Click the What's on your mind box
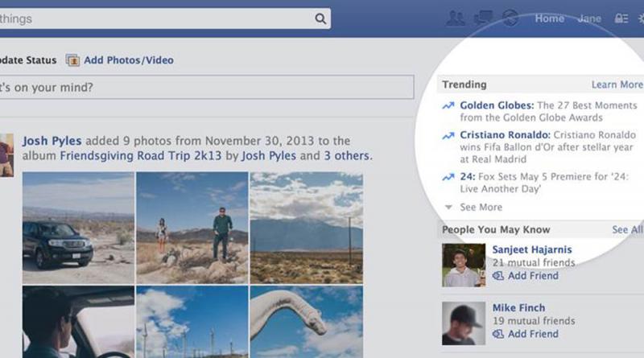The image size is (644, 358). [207, 87]
